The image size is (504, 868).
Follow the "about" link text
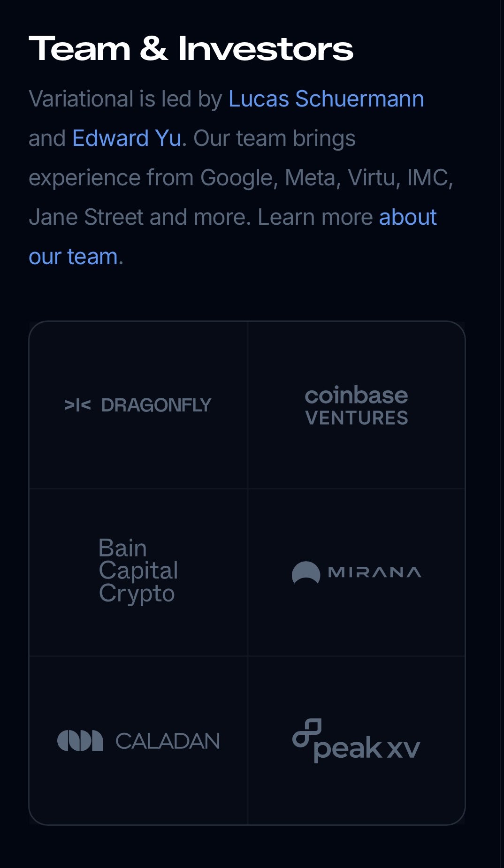click(408, 217)
